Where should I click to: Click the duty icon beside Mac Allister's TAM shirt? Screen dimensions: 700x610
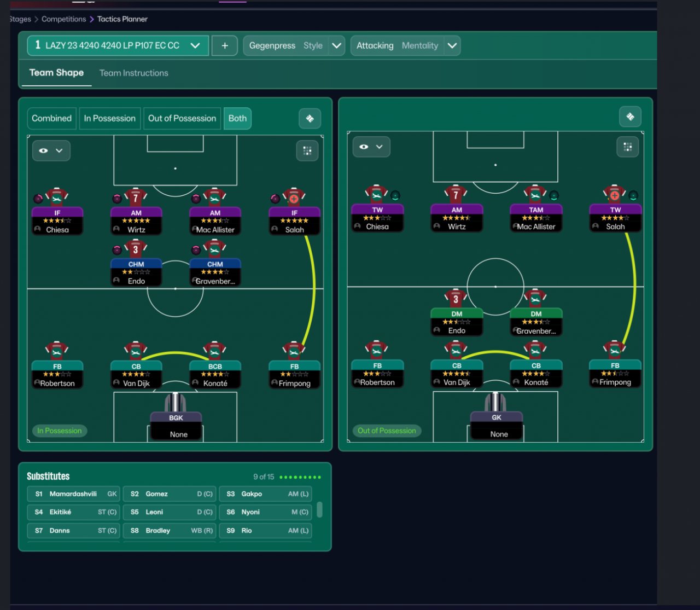click(554, 195)
